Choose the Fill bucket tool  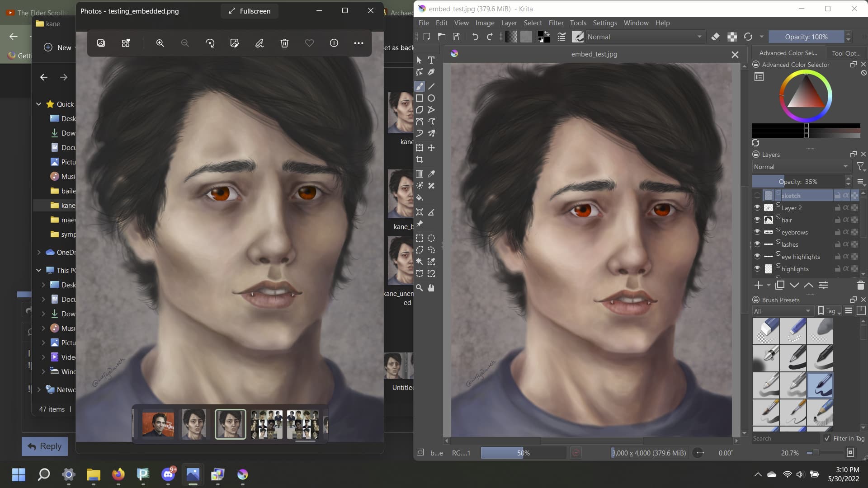pyautogui.click(x=420, y=197)
